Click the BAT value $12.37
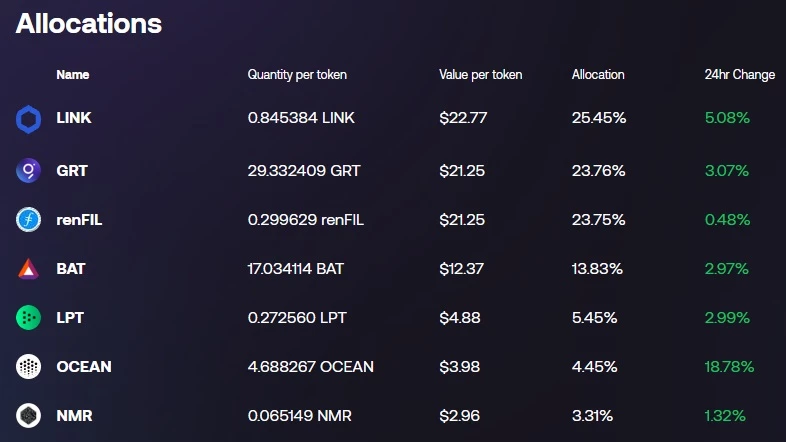The width and height of the screenshot is (786, 442). coord(462,269)
